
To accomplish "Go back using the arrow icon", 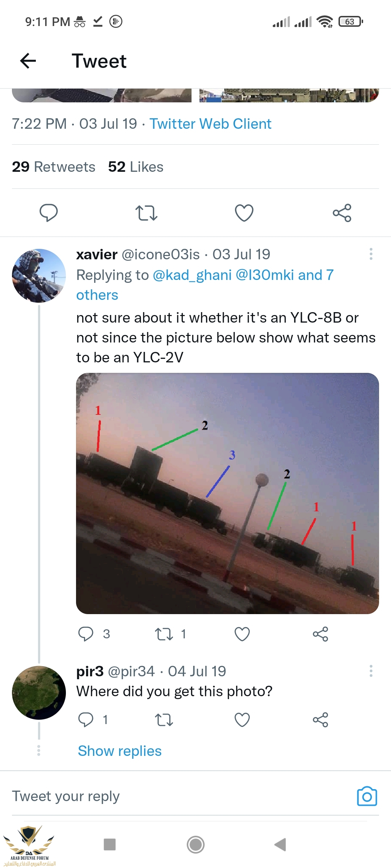I will [28, 61].
